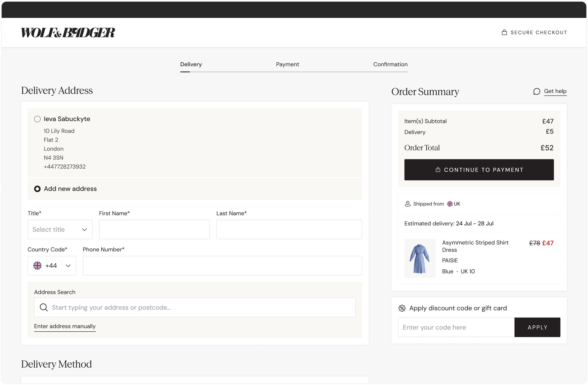
Task: Open Enter address manually link
Action: coord(65,326)
